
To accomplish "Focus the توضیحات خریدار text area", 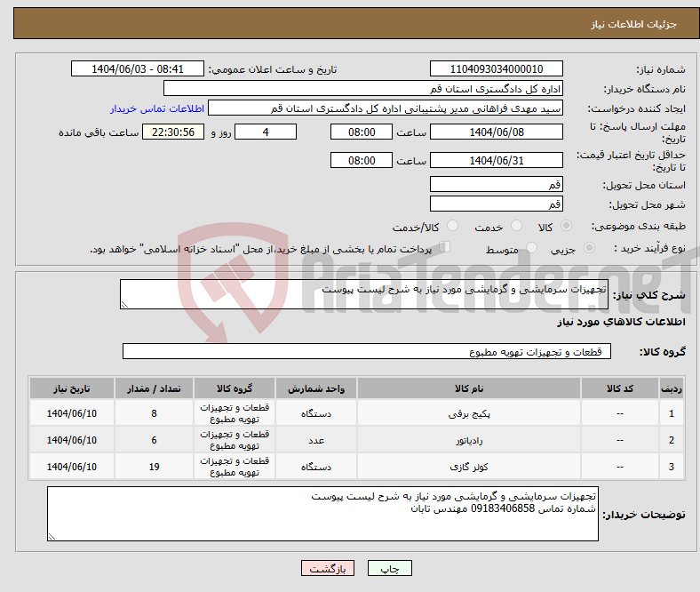I will point(322,514).
